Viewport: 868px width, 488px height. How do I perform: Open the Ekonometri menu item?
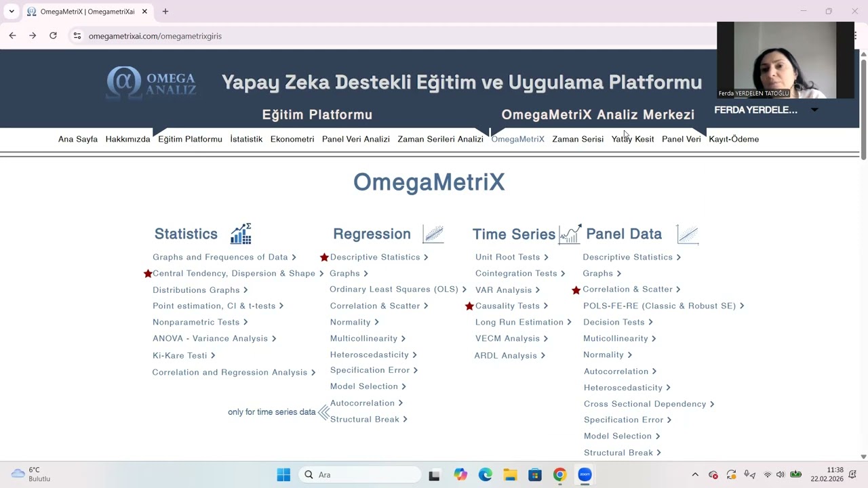(292, 139)
